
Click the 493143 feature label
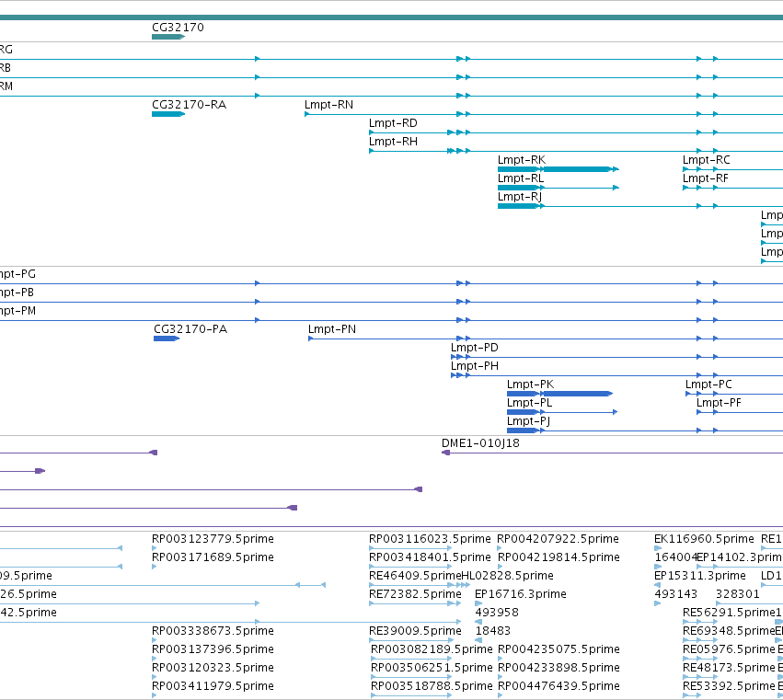pos(675,594)
